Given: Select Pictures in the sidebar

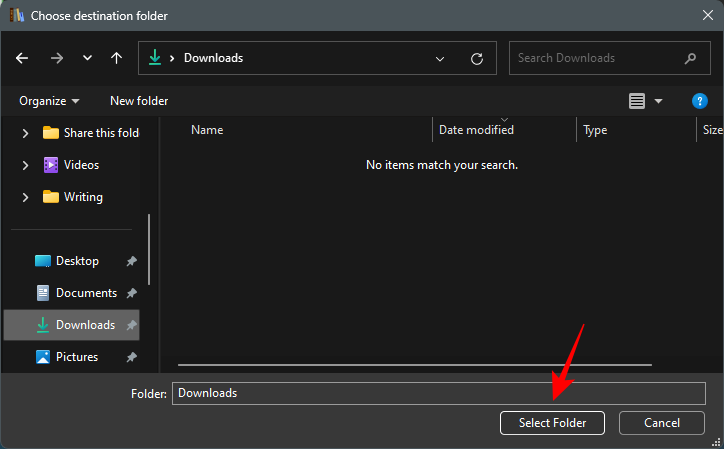Looking at the screenshot, I should (76, 357).
